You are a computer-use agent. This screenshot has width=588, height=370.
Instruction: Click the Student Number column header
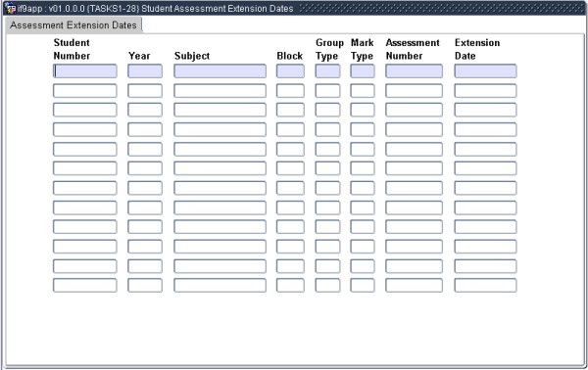(x=72, y=49)
